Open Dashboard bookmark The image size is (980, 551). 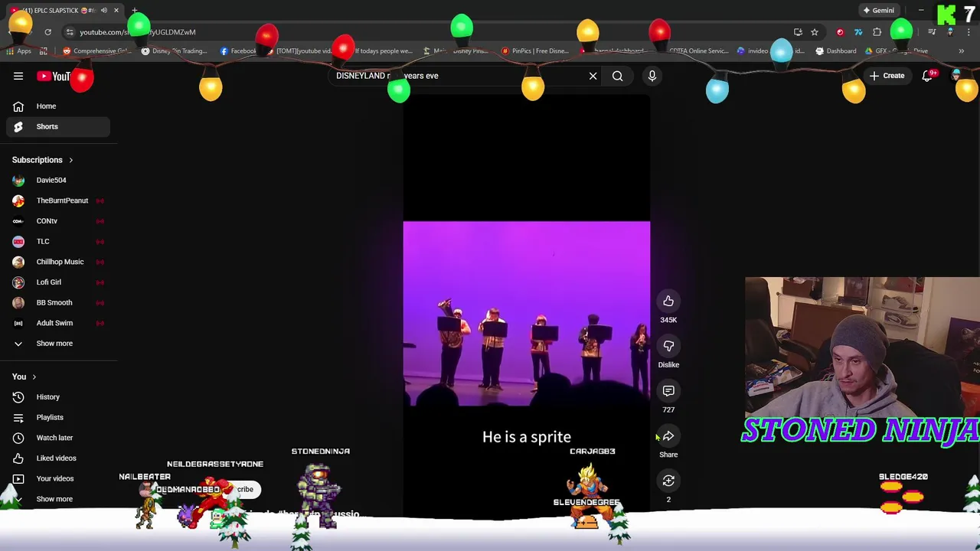[836, 51]
